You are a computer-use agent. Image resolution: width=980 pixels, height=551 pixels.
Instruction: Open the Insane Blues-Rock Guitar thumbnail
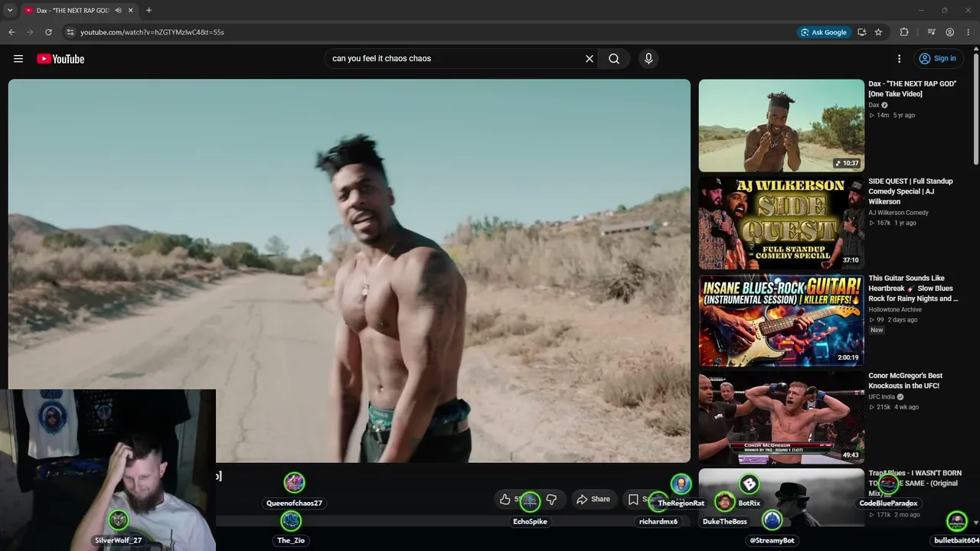point(782,320)
